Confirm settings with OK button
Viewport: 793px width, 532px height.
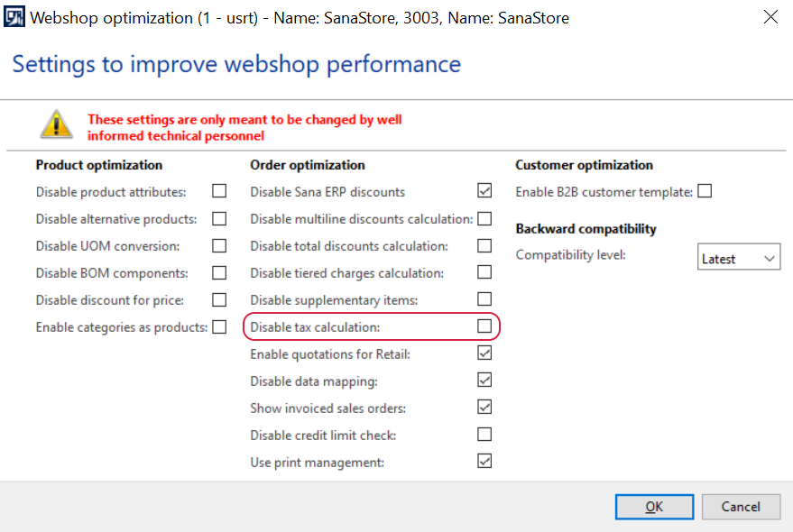(654, 507)
